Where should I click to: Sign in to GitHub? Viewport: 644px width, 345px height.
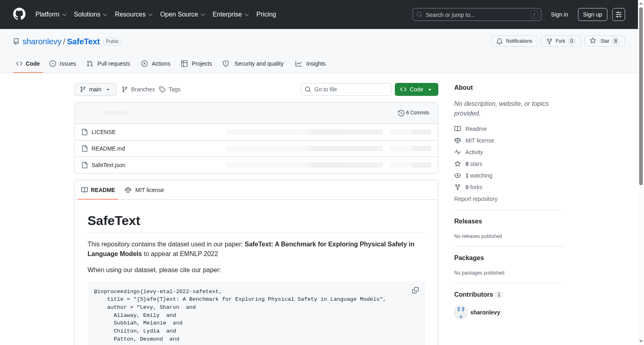tap(559, 14)
